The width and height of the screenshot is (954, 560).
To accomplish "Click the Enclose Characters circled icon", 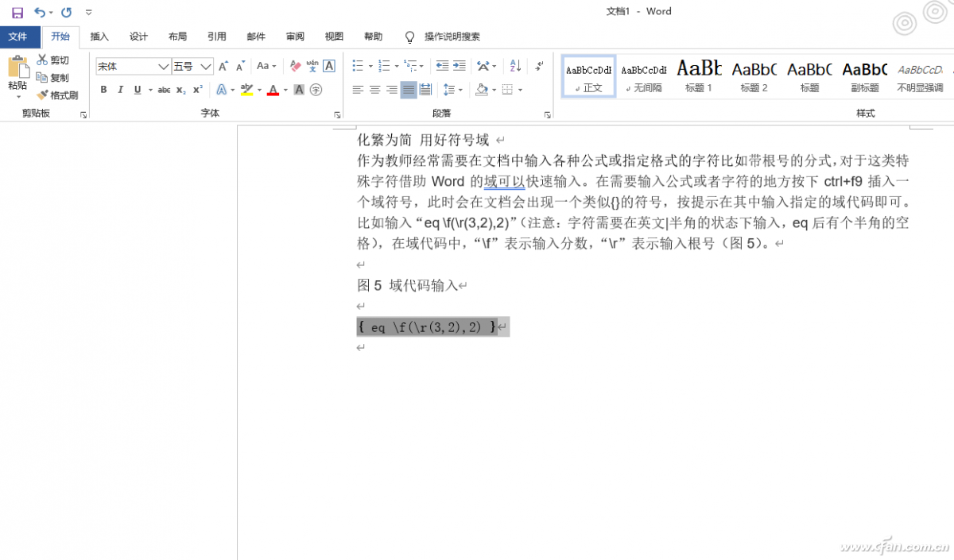I will (316, 90).
